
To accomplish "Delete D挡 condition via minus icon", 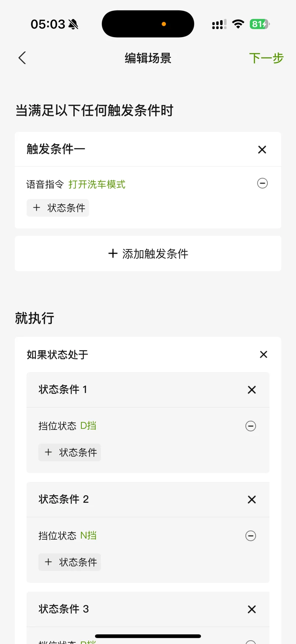I will click(x=251, y=426).
